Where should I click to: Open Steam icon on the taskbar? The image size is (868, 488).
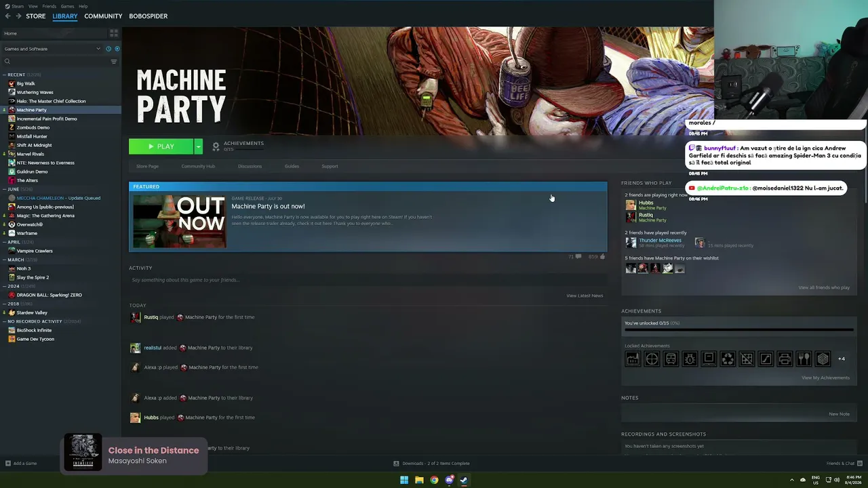pos(464,480)
